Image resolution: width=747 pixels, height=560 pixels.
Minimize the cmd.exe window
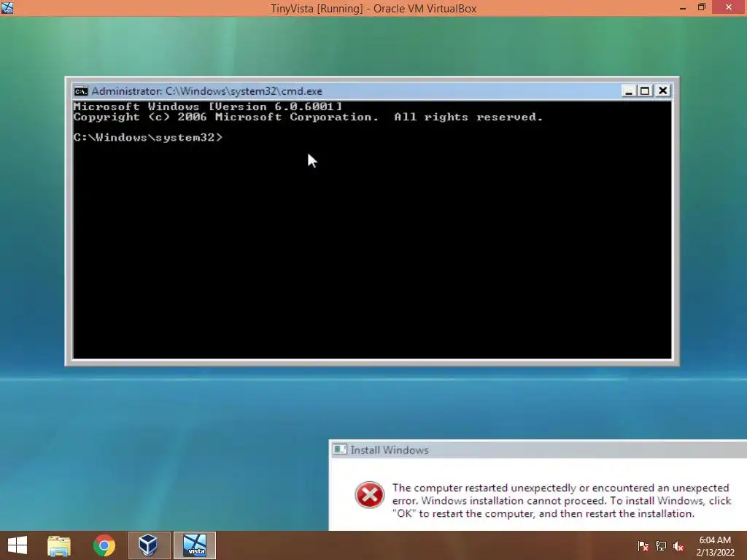click(x=628, y=91)
